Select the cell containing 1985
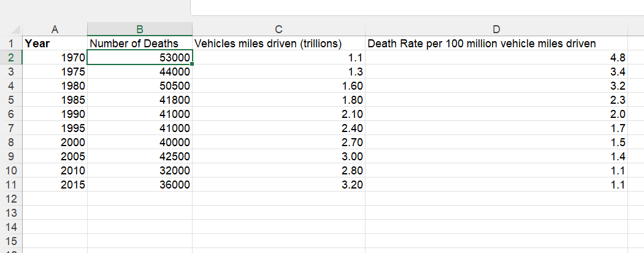Screen dimensions: 644x253 pos(55,100)
